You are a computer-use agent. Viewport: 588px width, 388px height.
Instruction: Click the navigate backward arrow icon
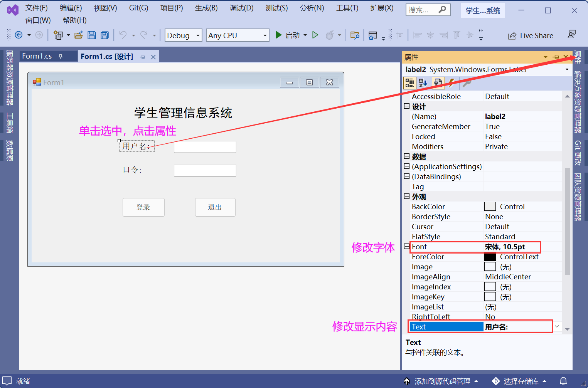[19, 35]
